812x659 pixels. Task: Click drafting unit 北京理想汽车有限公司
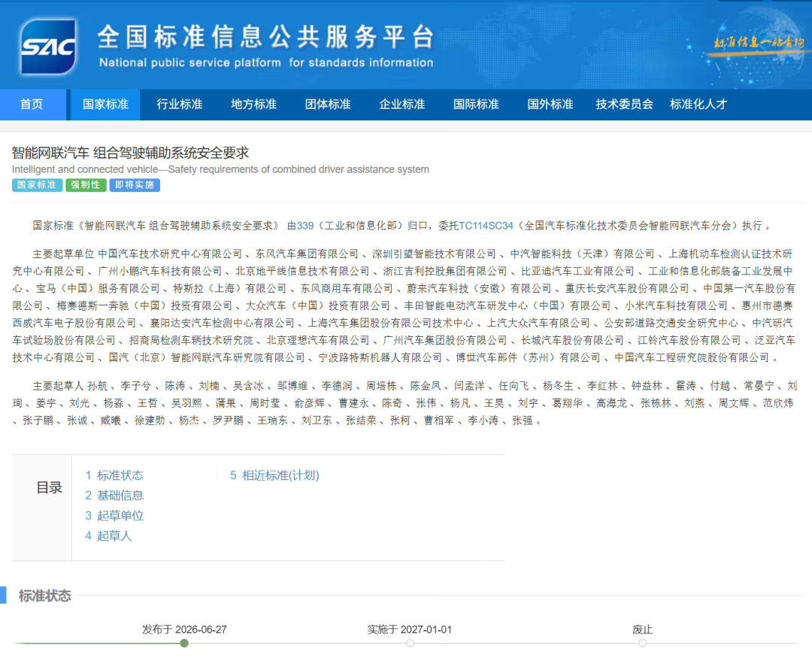tap(317, 340)
